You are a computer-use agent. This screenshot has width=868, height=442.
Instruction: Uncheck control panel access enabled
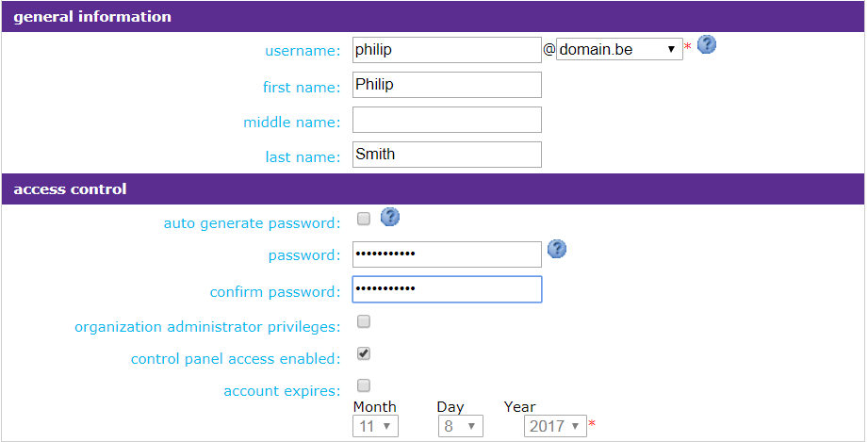pyautogui.click(x=364, y=354)
